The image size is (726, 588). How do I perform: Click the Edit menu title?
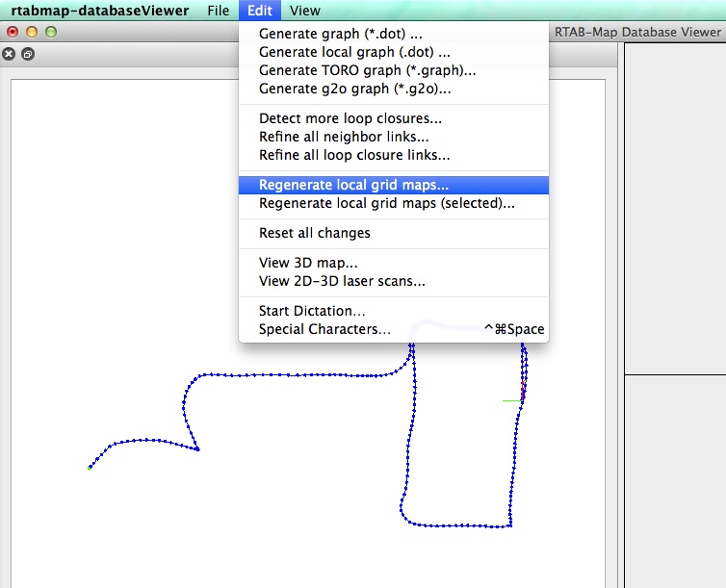[259, 11]
